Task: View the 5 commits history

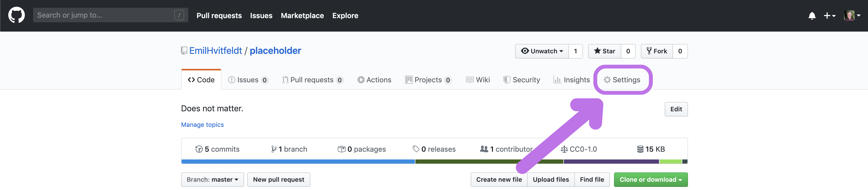Action: [x=217, y=149]
